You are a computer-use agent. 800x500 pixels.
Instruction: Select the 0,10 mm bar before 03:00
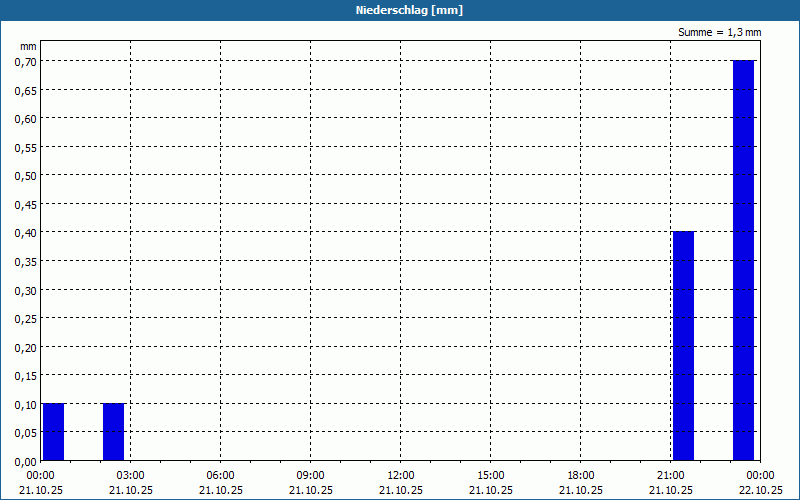(113, 432)
